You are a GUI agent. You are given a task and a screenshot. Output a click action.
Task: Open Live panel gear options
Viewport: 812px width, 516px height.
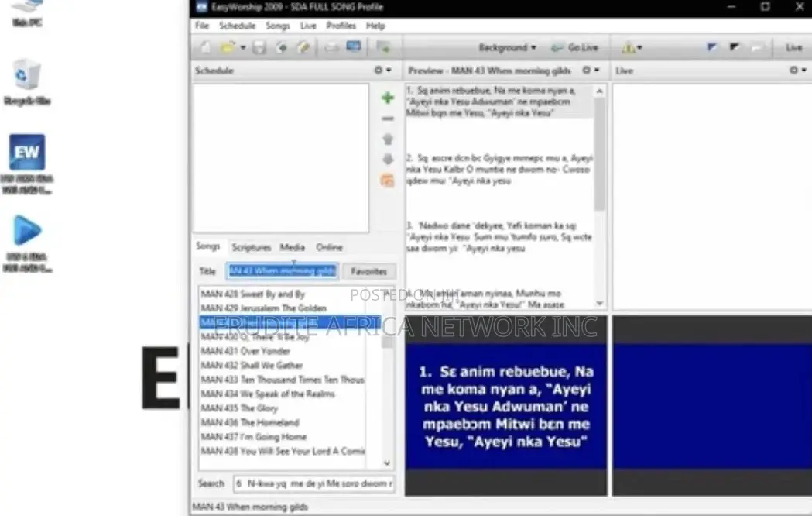[797, 70]
